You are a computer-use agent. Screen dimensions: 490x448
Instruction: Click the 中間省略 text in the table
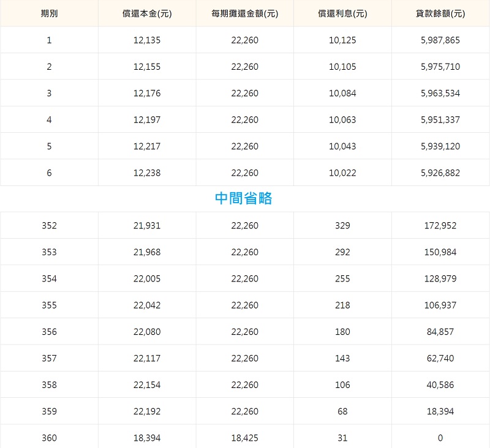click(244, 198)
